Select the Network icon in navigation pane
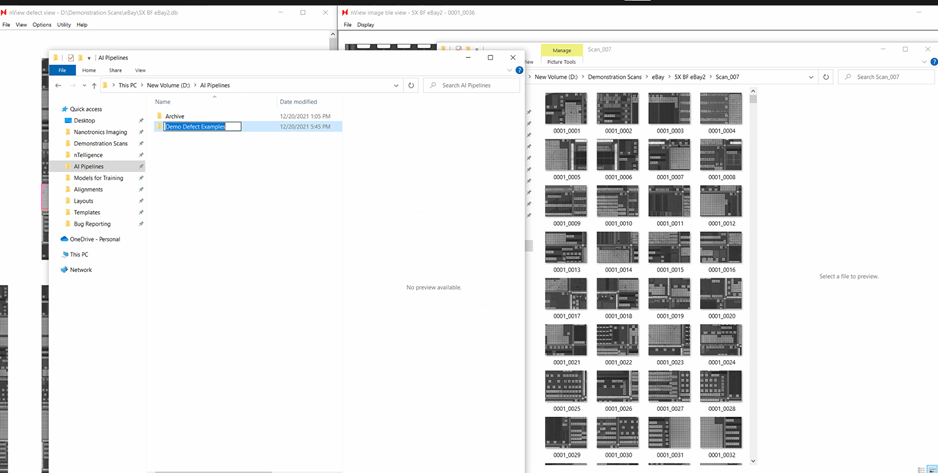The image size is (938, 473). 65,270
